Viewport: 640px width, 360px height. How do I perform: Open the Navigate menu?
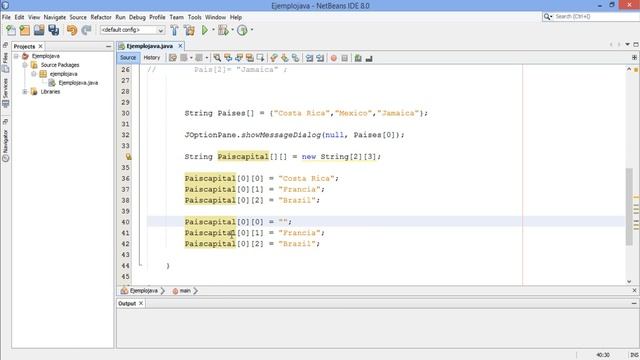[x=55, y=17]
